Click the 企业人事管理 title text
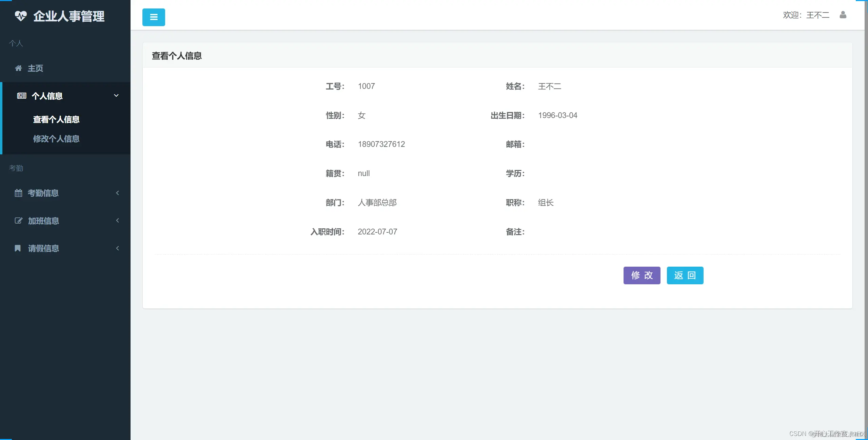Viewport: 868px width, 440px height. (x=69, y=16)
